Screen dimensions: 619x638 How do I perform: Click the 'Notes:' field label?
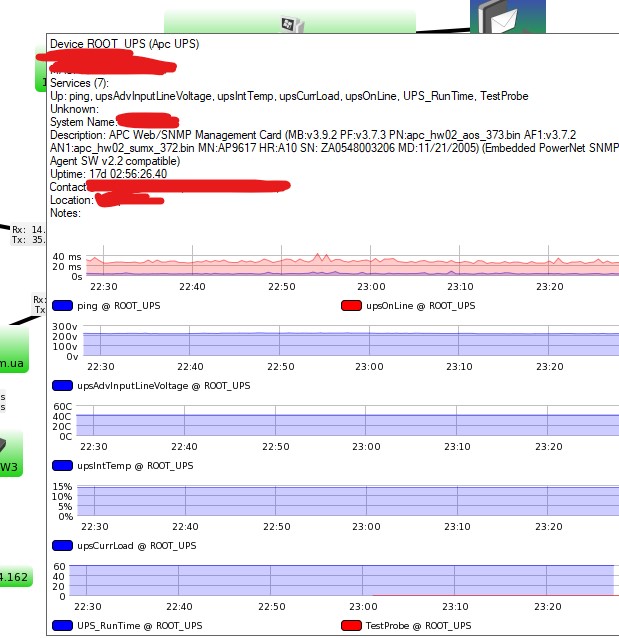click(x=65, y=213)
